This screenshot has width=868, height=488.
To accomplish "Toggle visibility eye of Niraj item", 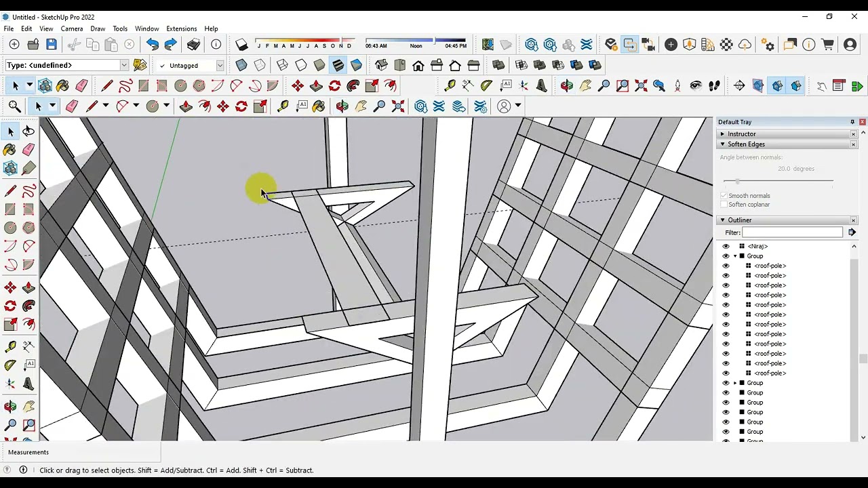I will tap(726, 247).
